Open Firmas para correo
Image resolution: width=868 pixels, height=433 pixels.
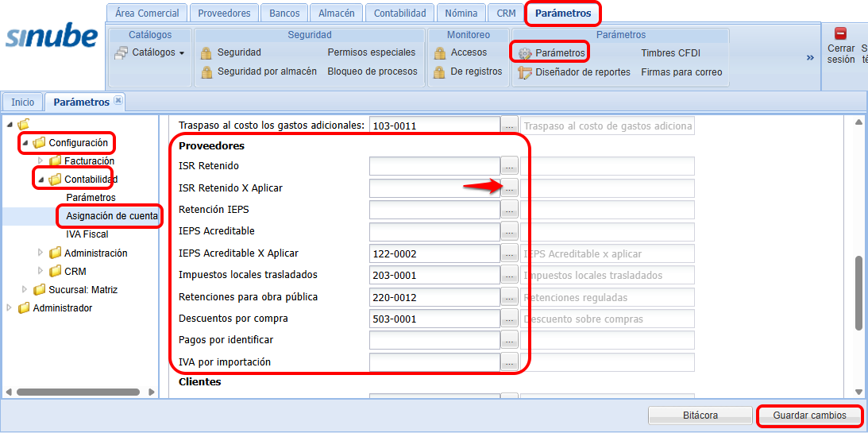coord(681,72)
